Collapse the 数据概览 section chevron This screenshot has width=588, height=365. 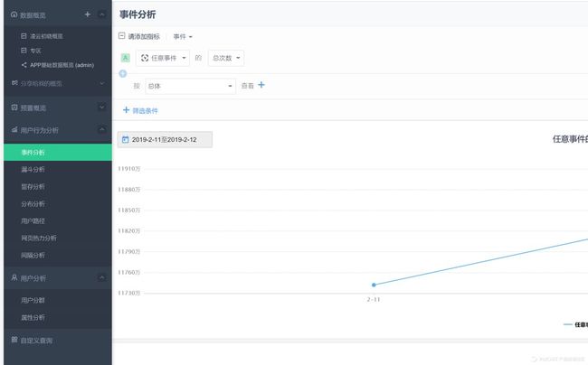point(101,14)
